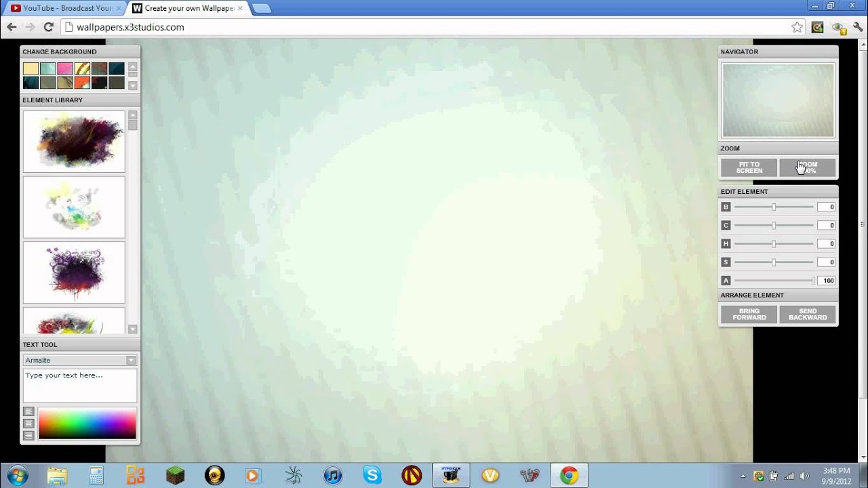The width and height of the screenshot is (868, 488).
Task: Click the Fit to Screen button
Action: [x=749, y=167]
